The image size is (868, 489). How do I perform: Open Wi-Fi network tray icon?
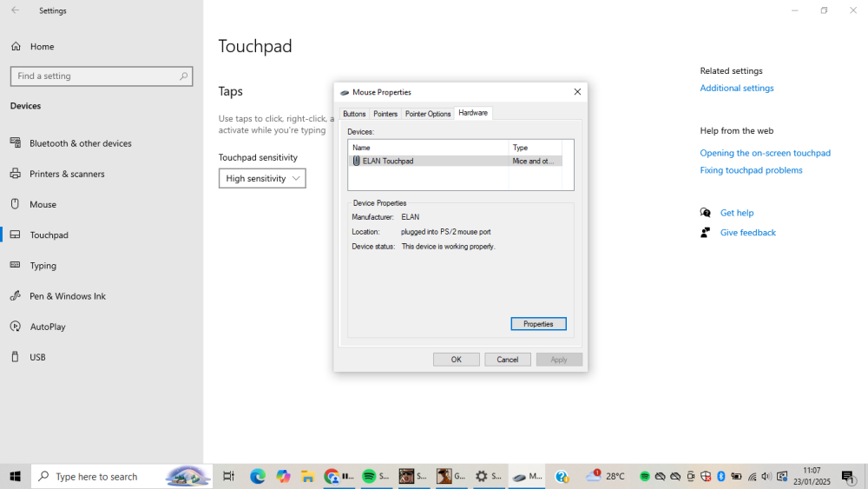[x=752, y=476]
